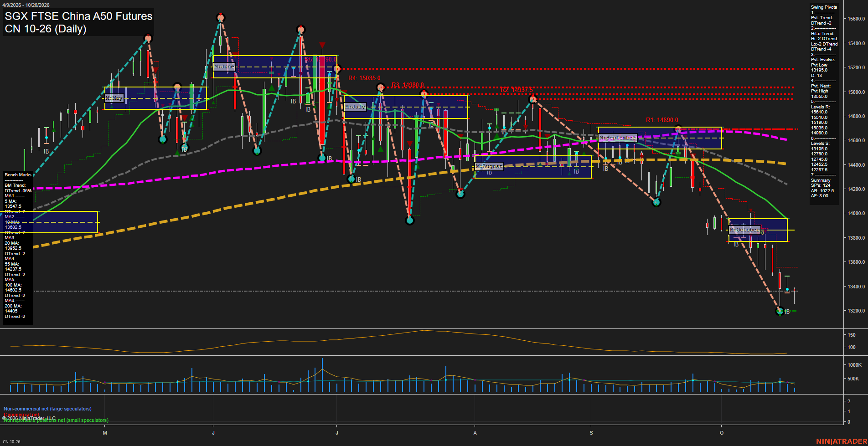Click the R3: 14980.0 resistance label
868x446 pixels.
click(408, 85)
